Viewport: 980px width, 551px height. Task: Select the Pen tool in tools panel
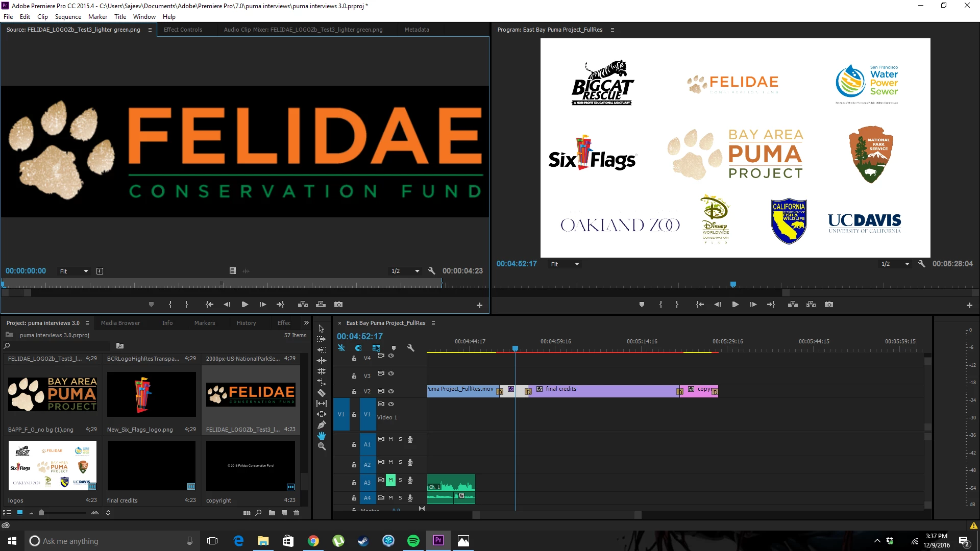322,425
